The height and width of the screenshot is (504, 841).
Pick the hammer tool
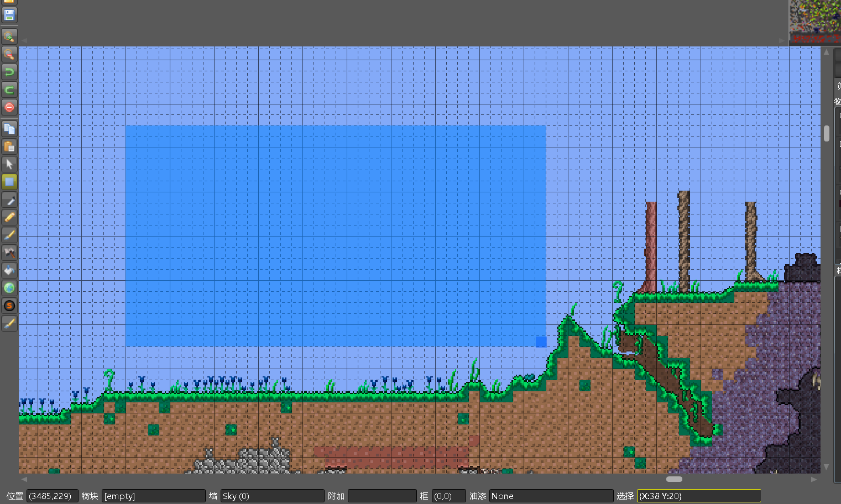point(9,253)
